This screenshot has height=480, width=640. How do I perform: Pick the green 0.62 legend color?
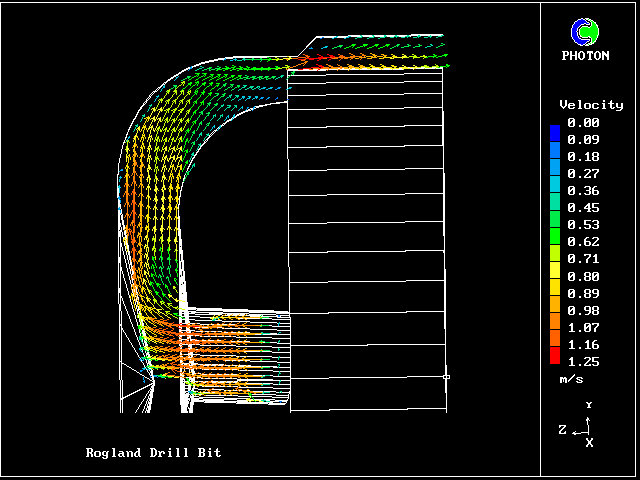pyautogui.click(x=555, y=242)
